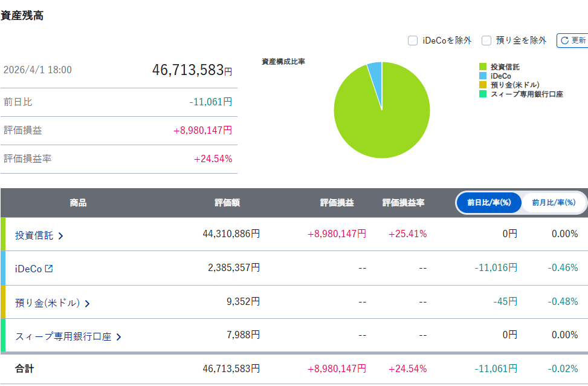
Task: Open the iDeCo account link
Action: pyautogui.click(x=28, y=269)
